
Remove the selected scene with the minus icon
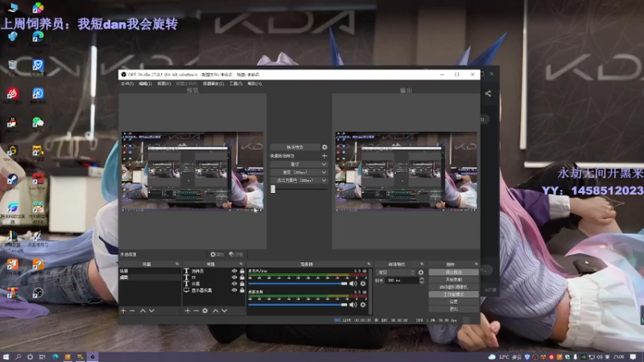click(x=132, y=311)
